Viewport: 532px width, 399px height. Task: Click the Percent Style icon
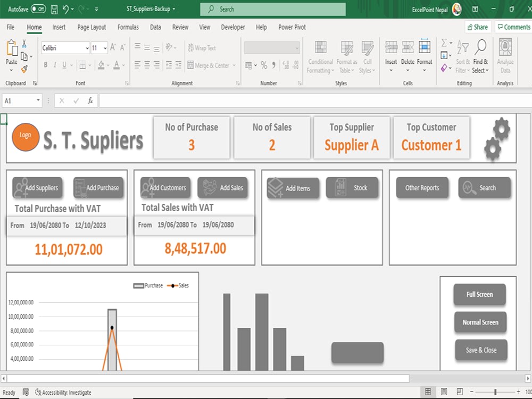point(264,65)
